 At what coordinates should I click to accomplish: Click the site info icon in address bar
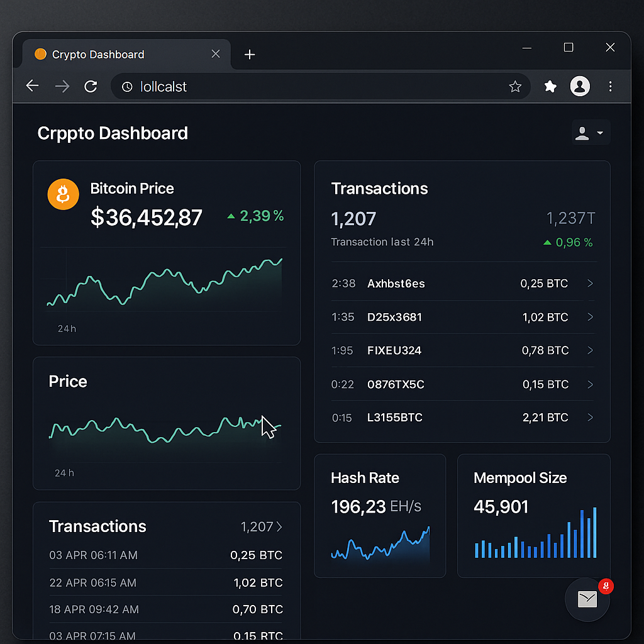pos(127,87)
